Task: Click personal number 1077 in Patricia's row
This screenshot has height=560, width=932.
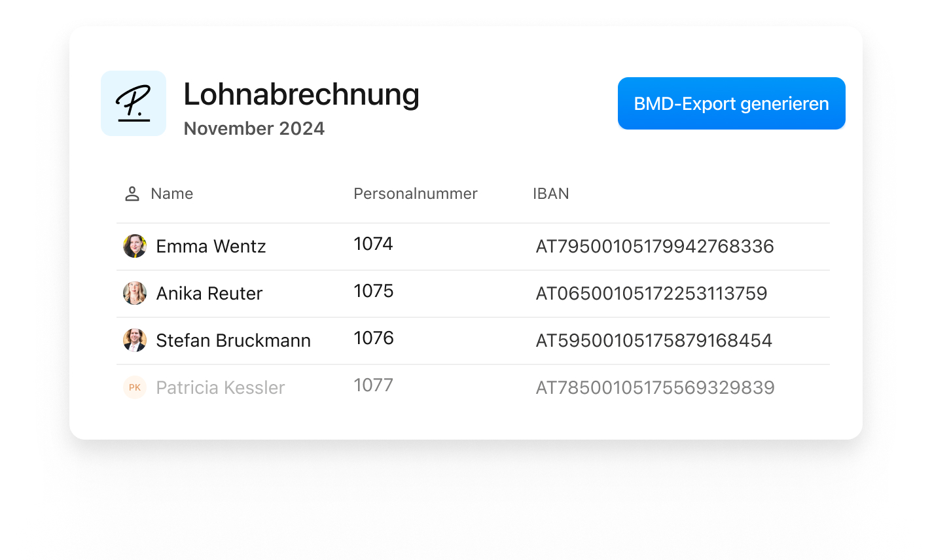Action: (374, 385)
